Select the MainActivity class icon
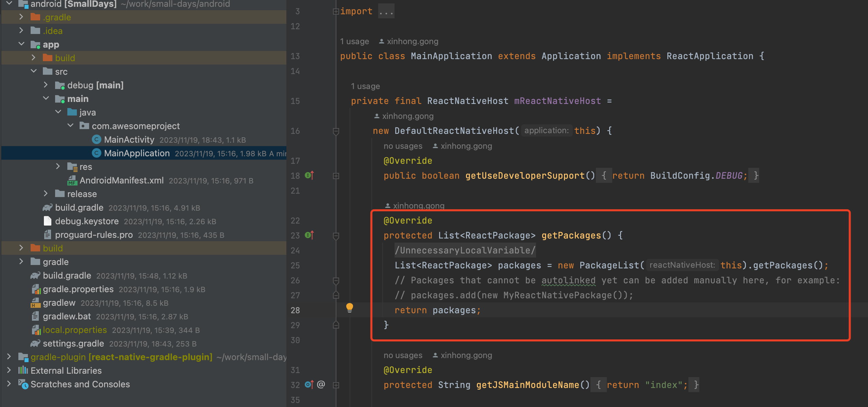The height and width of the screenshot is (407, 868). pos(97,139)
